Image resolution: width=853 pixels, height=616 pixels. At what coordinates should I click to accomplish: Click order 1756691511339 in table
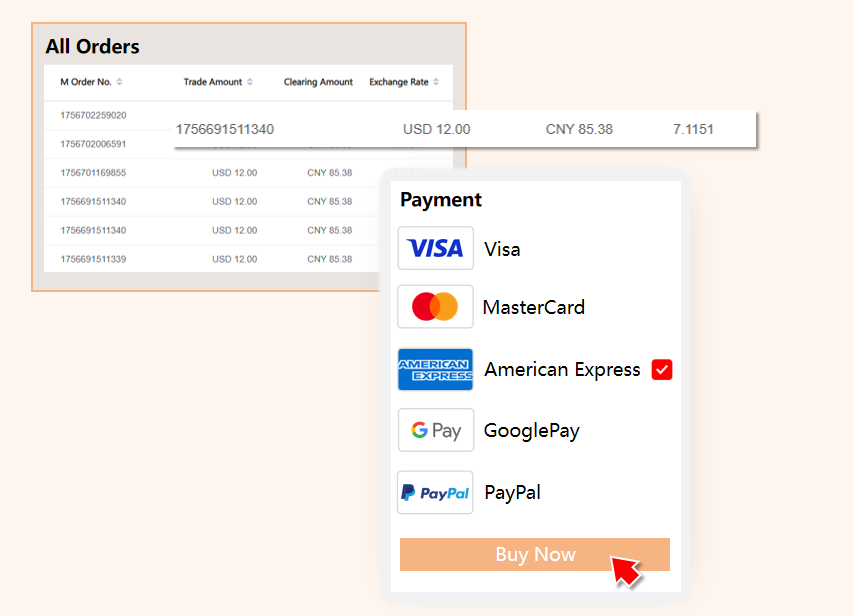coord(93,259)
